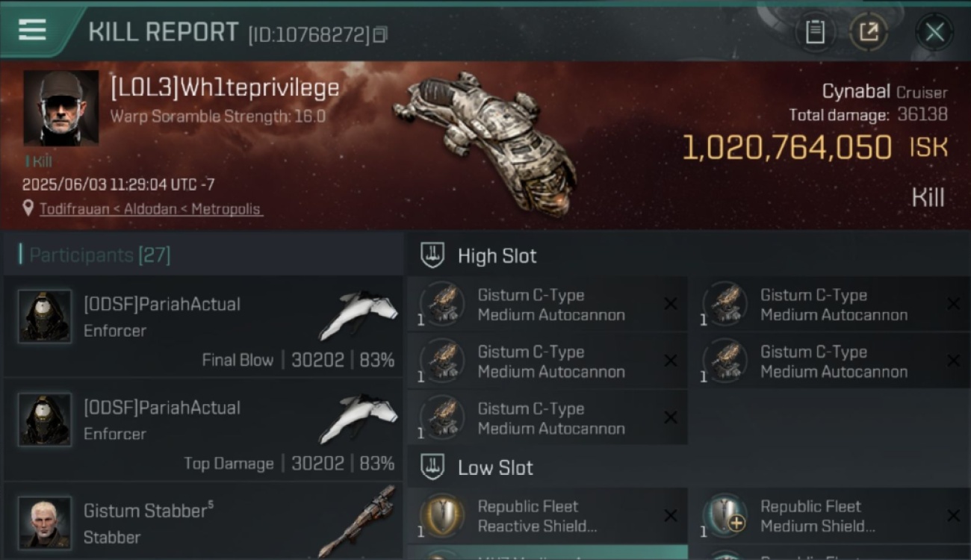This screenshot has width=971, height=560.
Task: Select Republic Fleet Reactive Shield icon
Action: click(442, 516)
